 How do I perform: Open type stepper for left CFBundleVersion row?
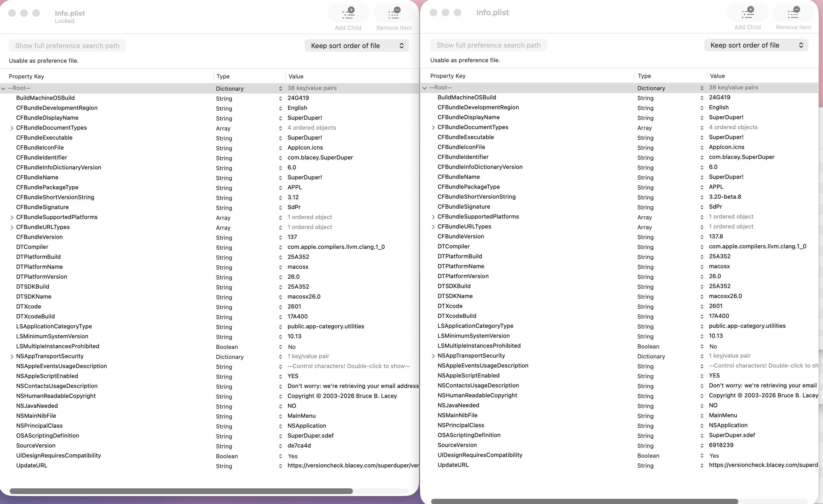point(280,237)
